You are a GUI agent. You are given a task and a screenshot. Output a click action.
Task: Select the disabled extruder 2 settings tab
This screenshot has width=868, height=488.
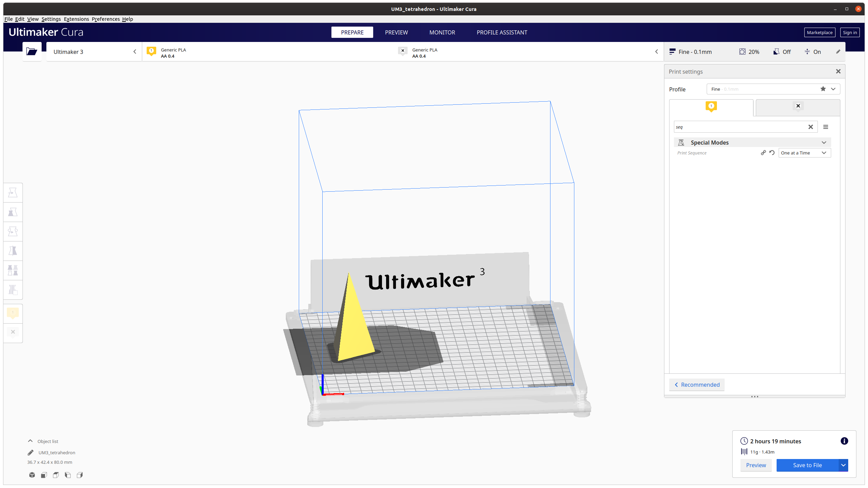(798, 108)
